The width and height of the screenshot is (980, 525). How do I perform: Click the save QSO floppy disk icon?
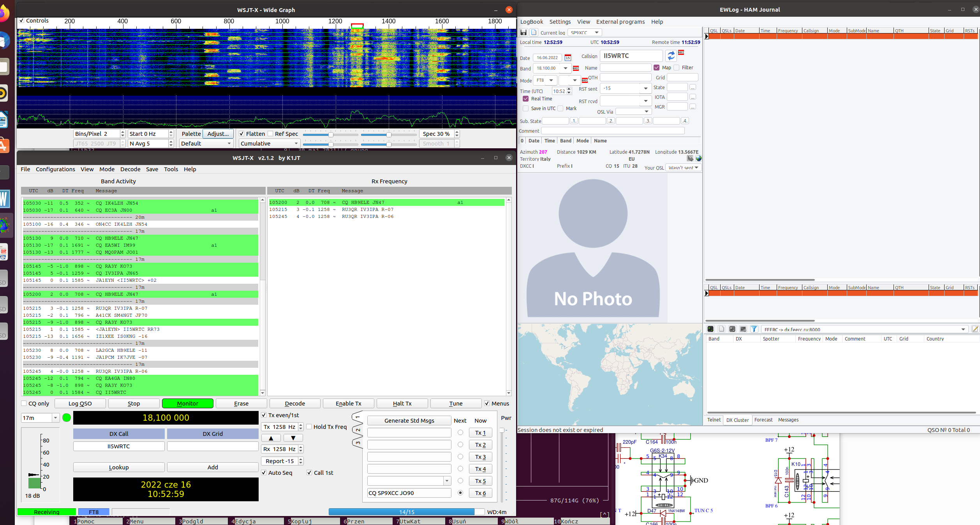tap(524, 32)
